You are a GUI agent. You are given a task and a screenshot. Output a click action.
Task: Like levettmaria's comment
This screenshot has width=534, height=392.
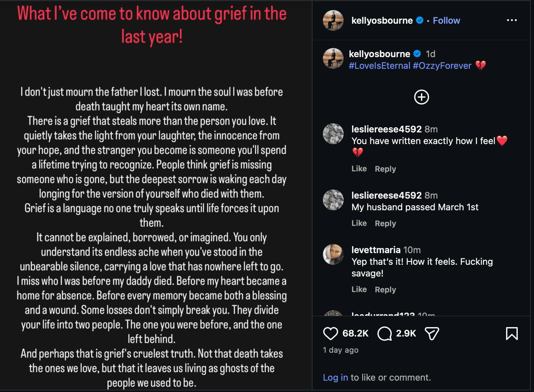pos(359,289)
